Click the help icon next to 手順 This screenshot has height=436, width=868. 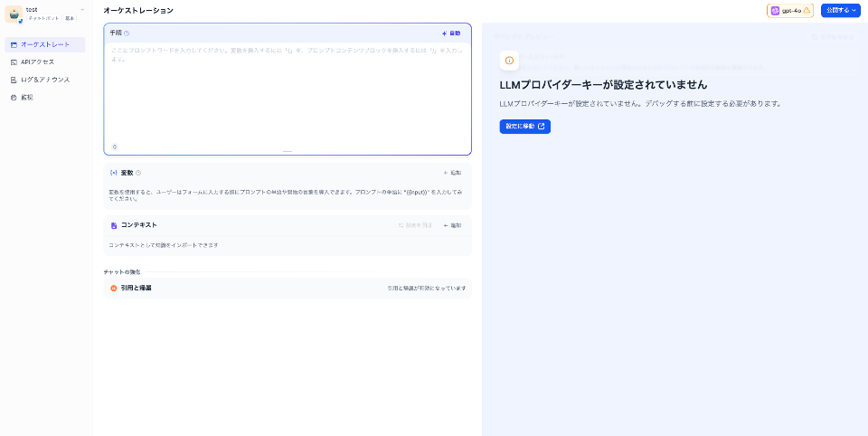coord(127,33)
